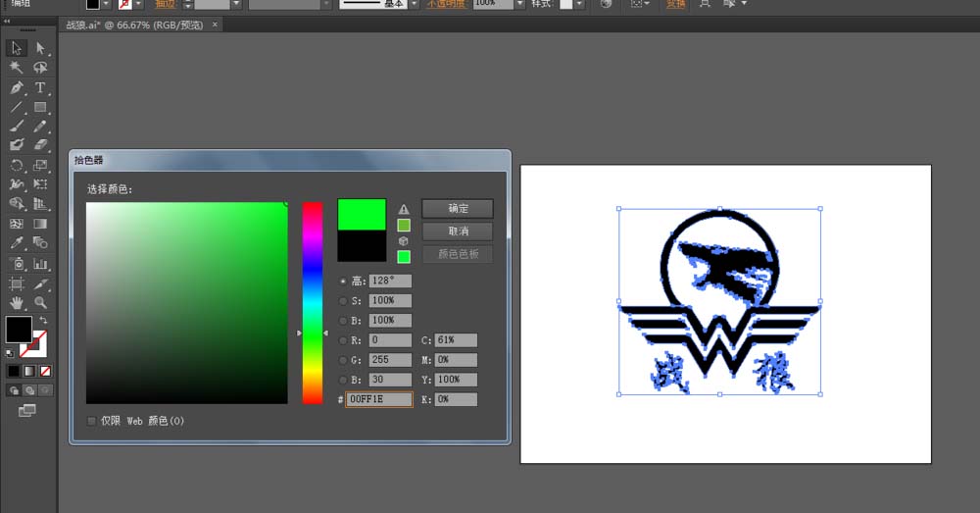Enable the Web colors only checkbox

(92, 421)
